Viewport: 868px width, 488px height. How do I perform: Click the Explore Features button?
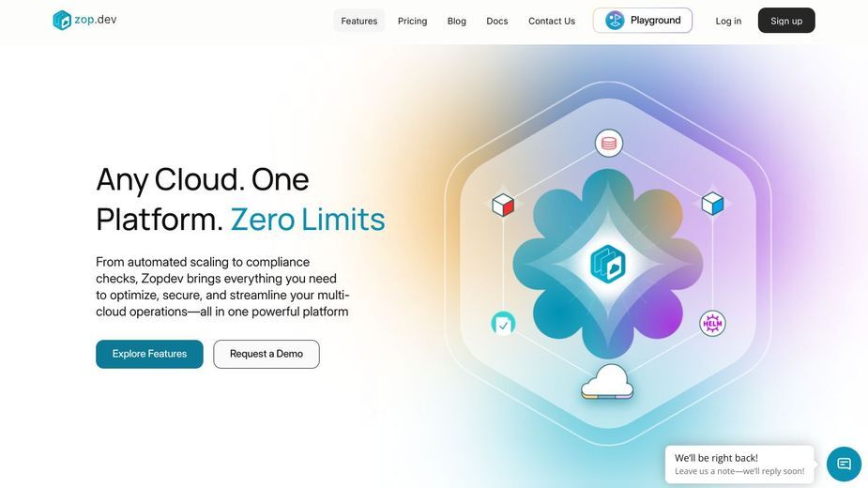[149, 354]
